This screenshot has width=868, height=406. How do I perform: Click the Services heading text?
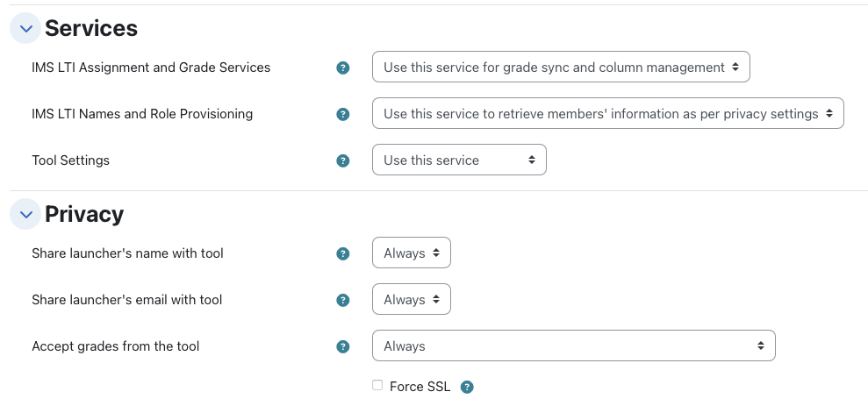click(x=91, y=28)
